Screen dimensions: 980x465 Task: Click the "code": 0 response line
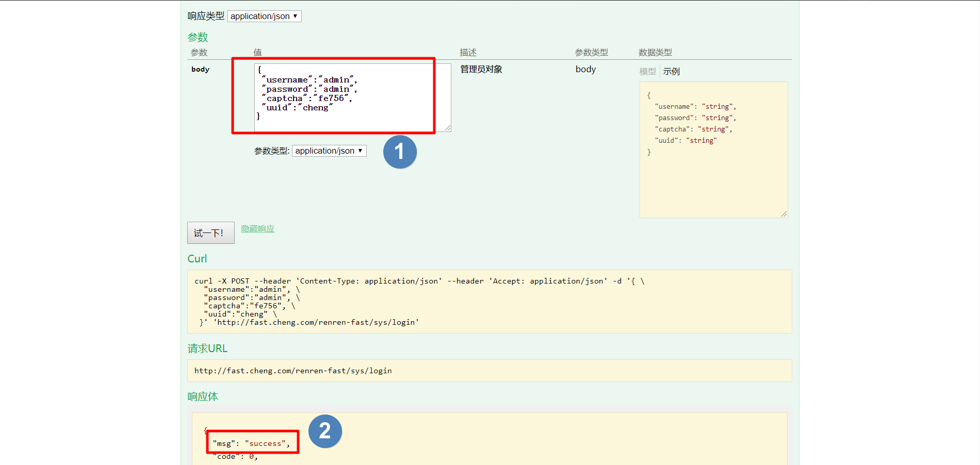[x=235, y=456]
